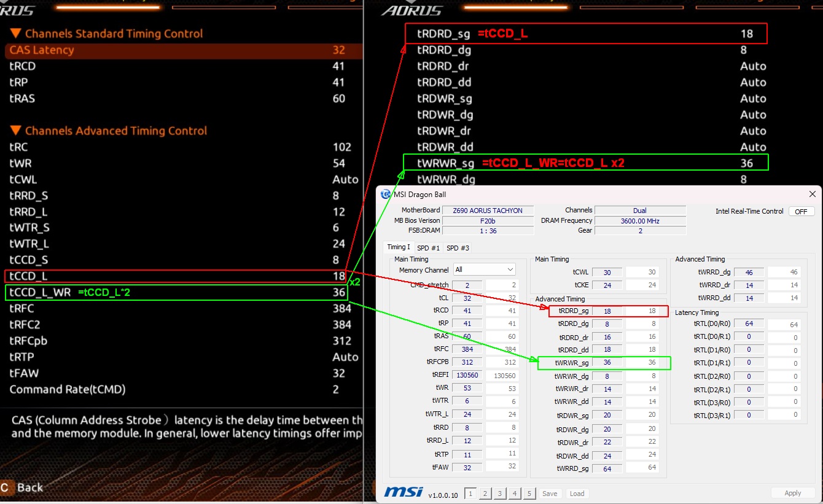Click left tRTL(D0/R0) value box showing 64
Image resolution: width=823 pixels, height=504 pixels.
coord(749,324)
